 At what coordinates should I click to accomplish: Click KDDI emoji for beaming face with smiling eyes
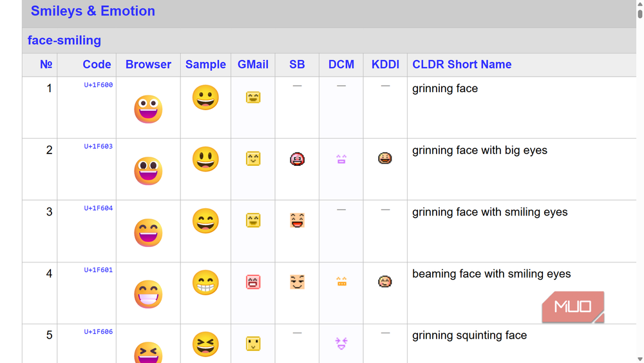coord(385,282)
